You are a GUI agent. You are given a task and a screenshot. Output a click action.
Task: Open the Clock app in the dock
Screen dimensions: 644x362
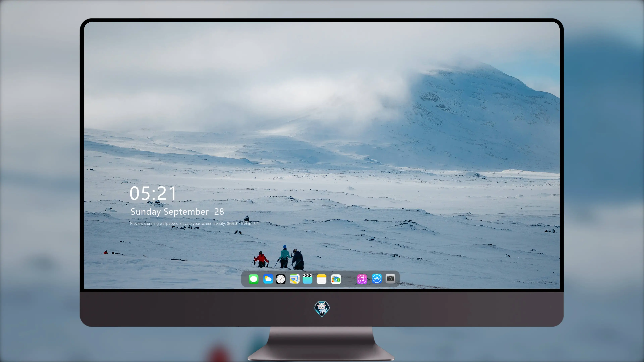click(281, 279)
